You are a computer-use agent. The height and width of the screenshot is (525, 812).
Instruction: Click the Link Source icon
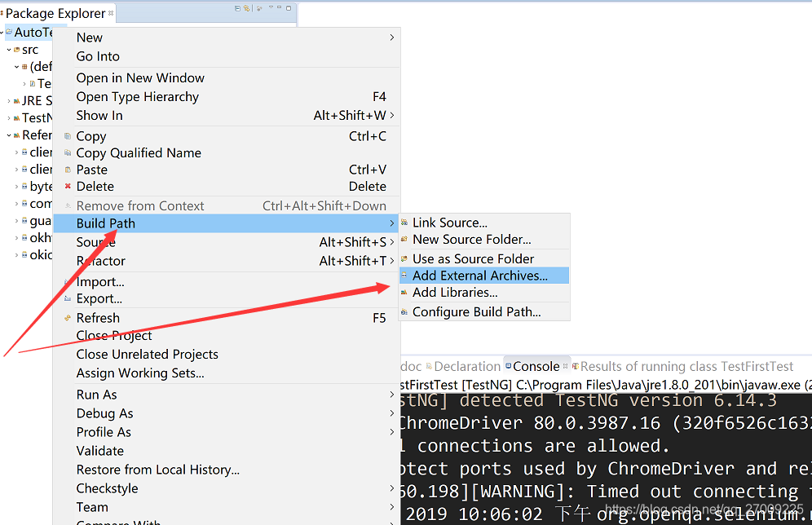pyautogui.click(x=404, y=223)
